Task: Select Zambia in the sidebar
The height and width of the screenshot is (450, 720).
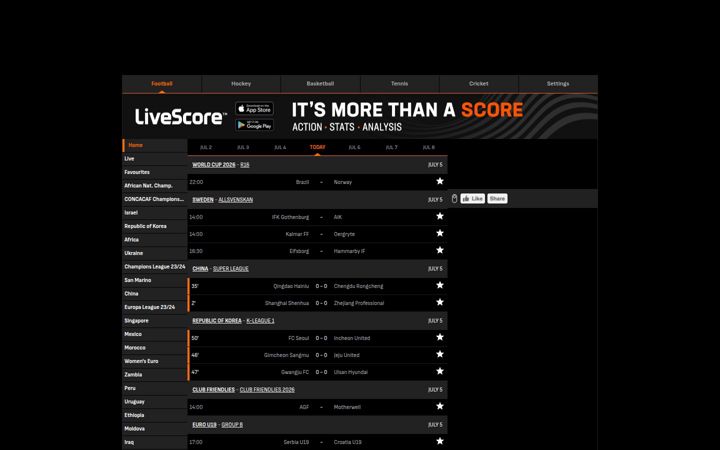Action: (155, 375)
